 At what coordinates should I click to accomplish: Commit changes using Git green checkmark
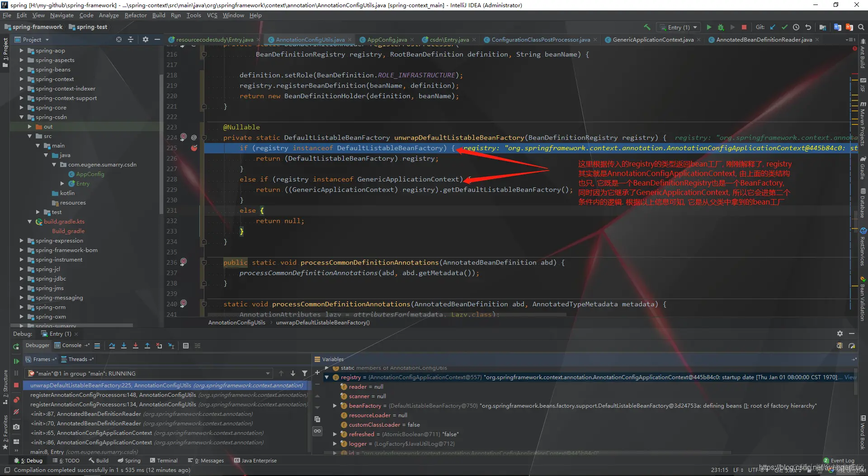784,27
